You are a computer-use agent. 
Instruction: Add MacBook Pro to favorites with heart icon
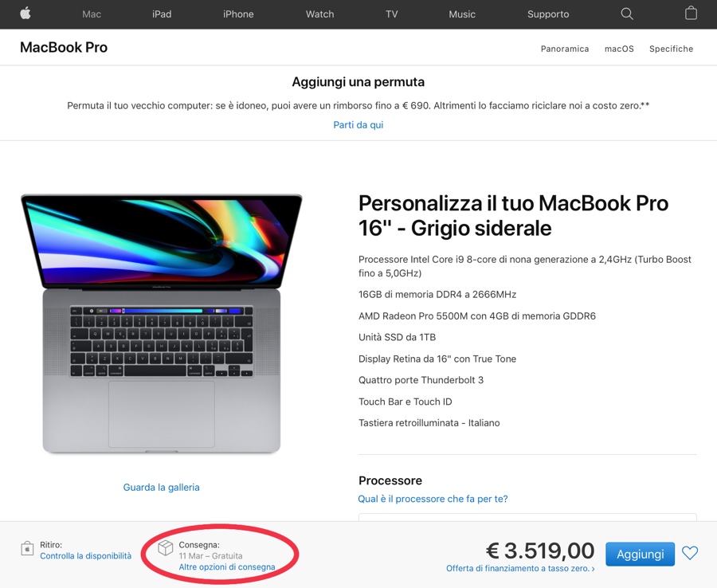pos(690,553)
